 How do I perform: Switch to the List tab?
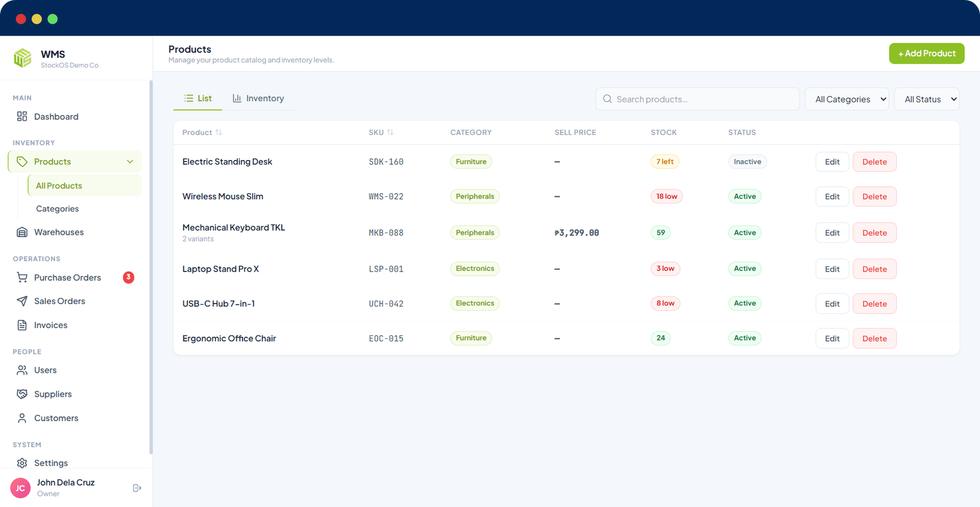pos(198,98)
